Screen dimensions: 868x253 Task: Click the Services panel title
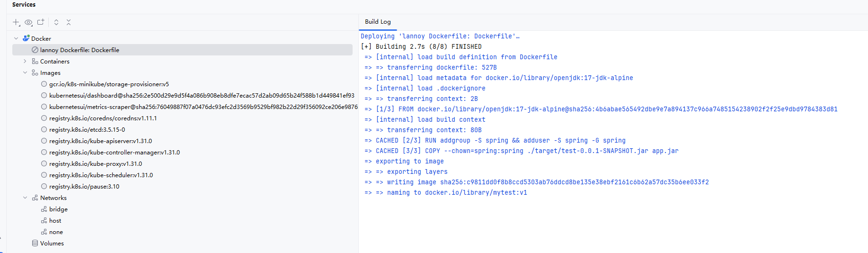pyautogui.click(x=24, y=5)
